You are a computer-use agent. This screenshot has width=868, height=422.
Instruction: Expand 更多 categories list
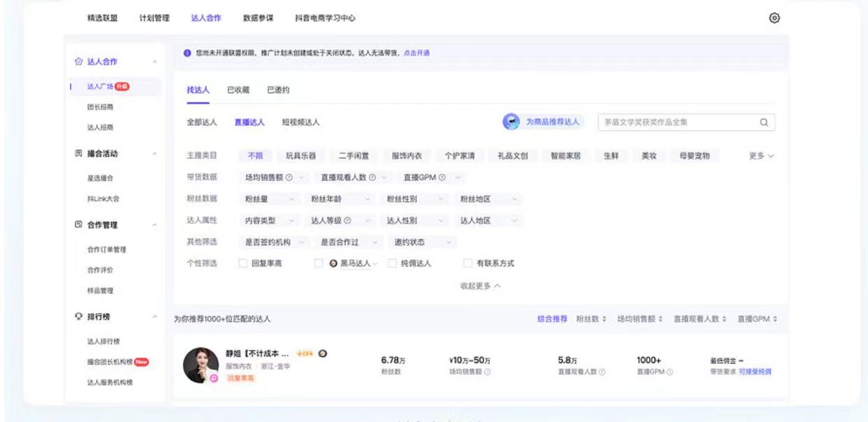(x=761, y=156)
